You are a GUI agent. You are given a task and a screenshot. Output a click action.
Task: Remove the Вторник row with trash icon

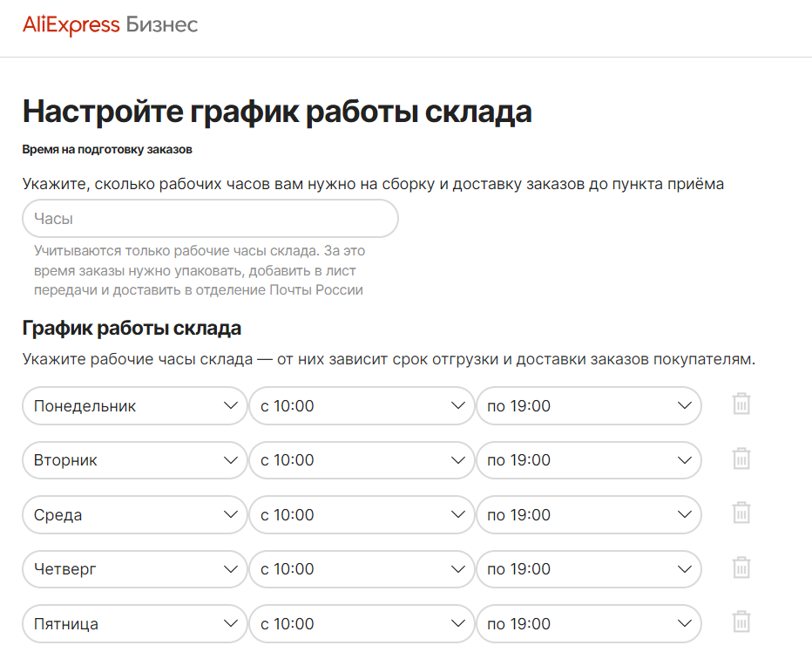click(741, 459)
